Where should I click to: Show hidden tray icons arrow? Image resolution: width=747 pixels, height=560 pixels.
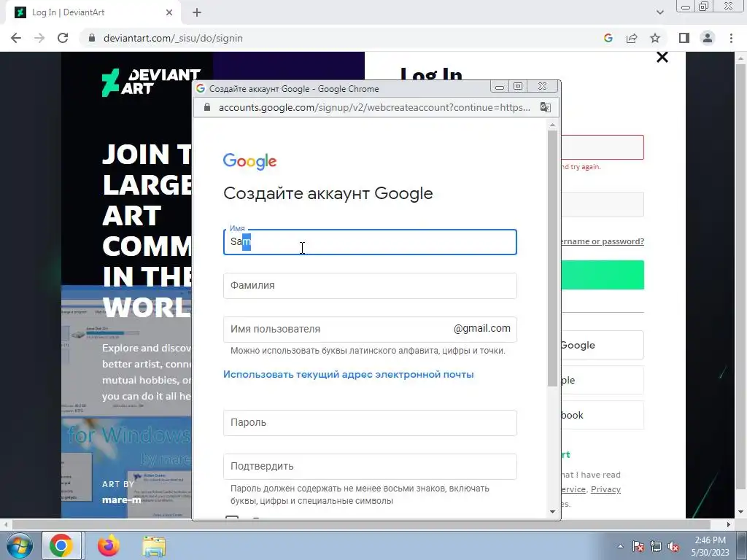pos(620,546)
